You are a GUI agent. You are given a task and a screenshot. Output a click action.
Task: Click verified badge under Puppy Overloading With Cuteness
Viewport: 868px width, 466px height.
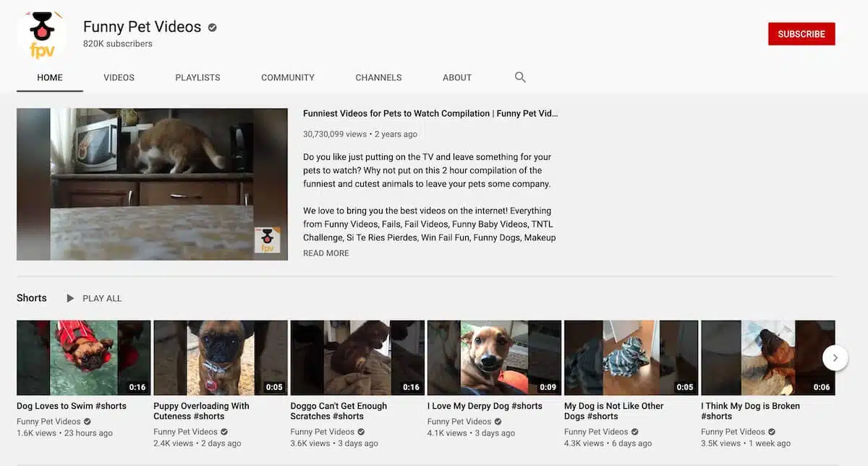pos(224,432)
